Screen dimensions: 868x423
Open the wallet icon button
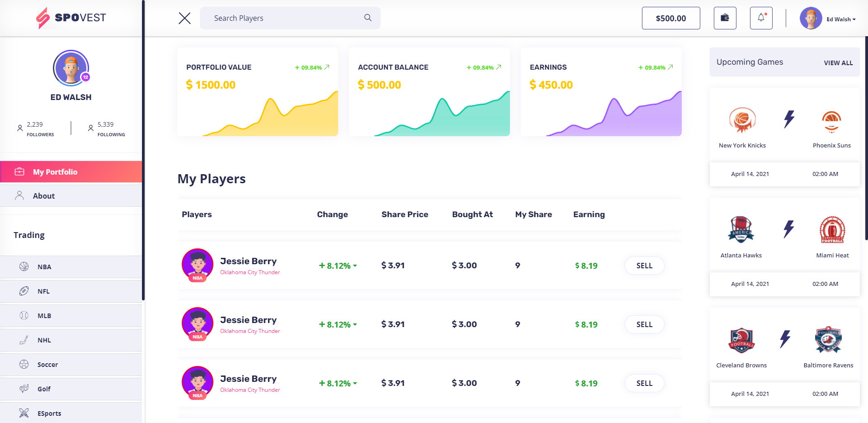(725, 18)
